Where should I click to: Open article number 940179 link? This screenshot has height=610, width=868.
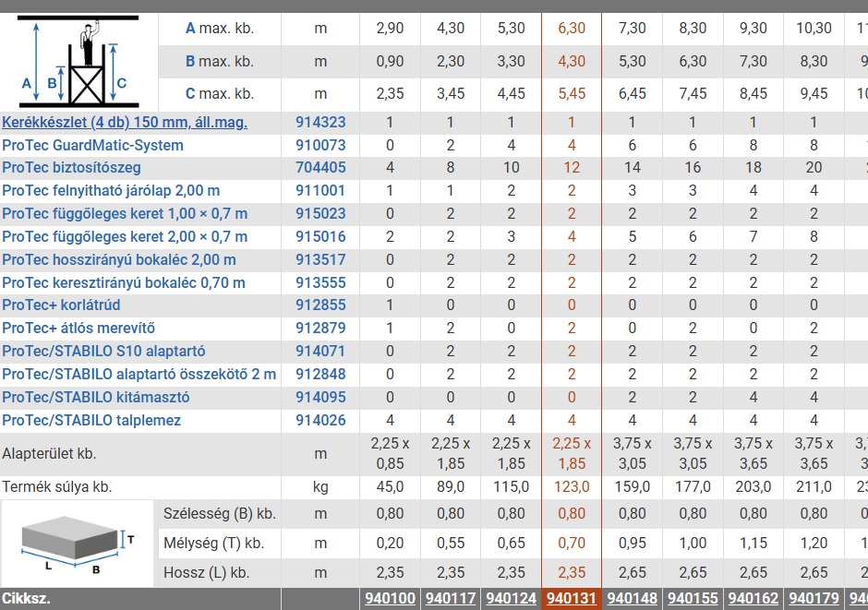tap(814, 598)
